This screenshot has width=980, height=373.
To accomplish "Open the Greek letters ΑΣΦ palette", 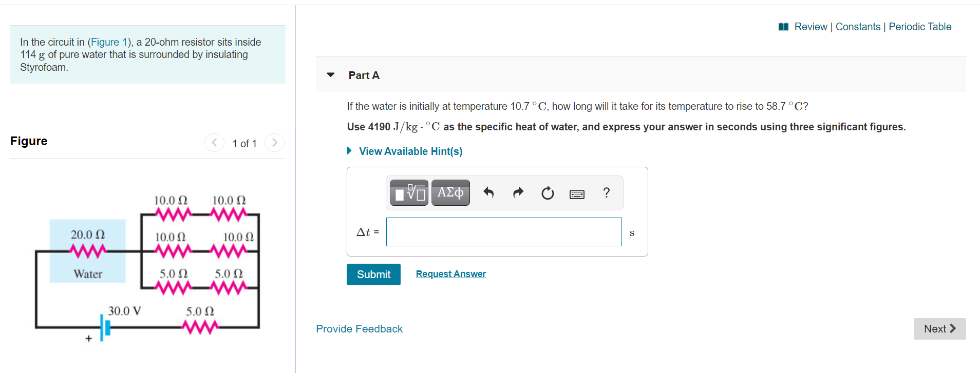I will click(450, 192).
